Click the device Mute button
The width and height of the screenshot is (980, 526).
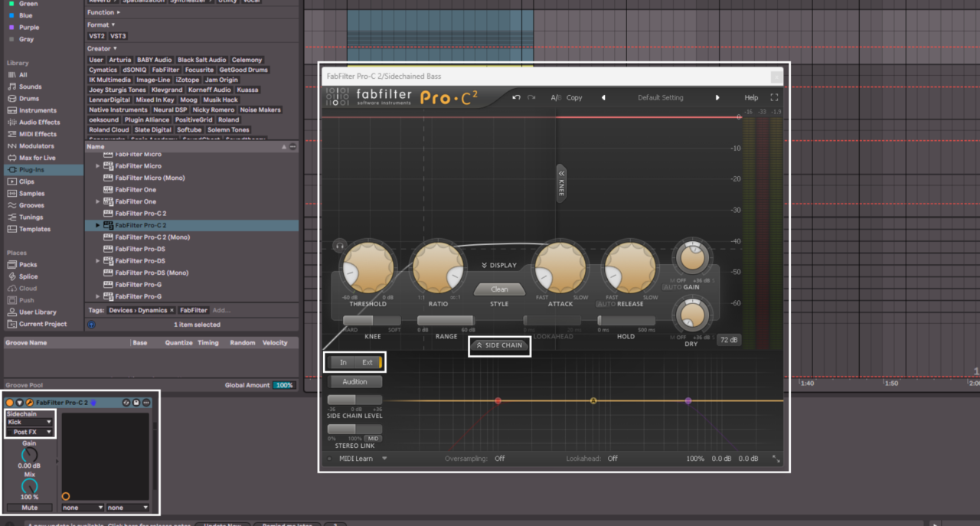coord(29,508)
